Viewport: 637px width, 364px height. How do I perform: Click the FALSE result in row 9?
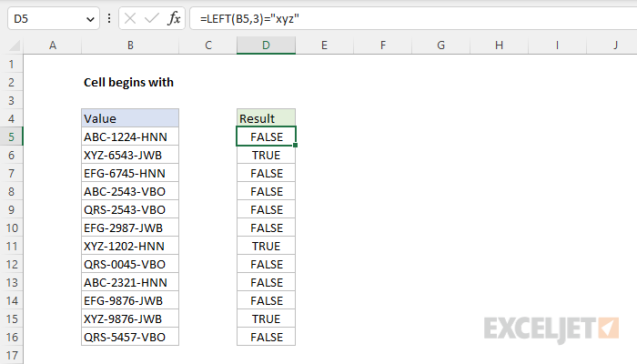[x=266, y=209]
